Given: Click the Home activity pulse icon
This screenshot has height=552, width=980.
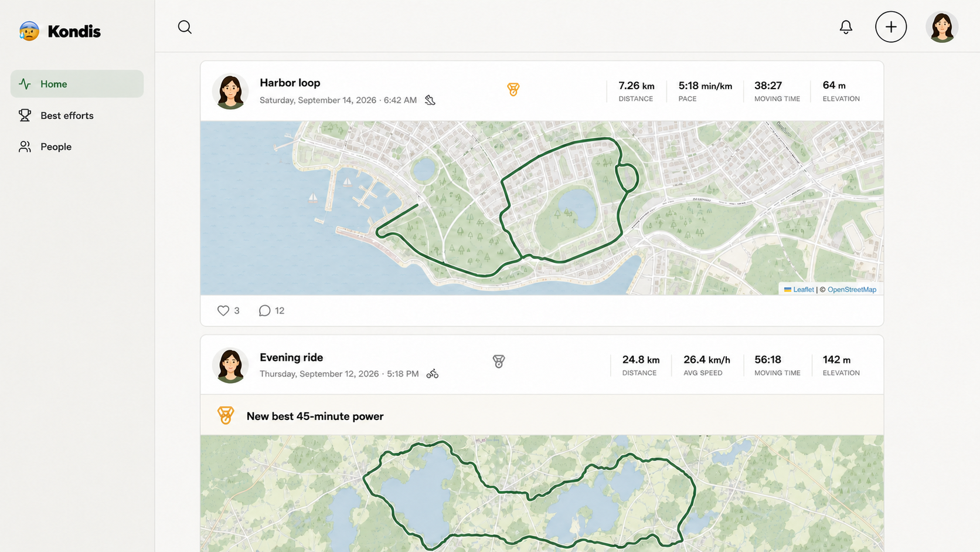Looking at the screenshot, I should coord(25,84).
